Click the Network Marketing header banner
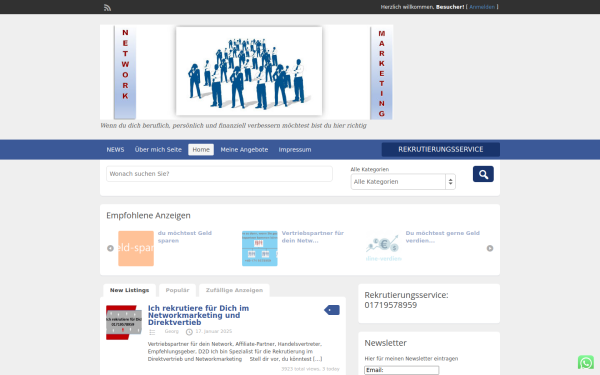 coord(246,72)
